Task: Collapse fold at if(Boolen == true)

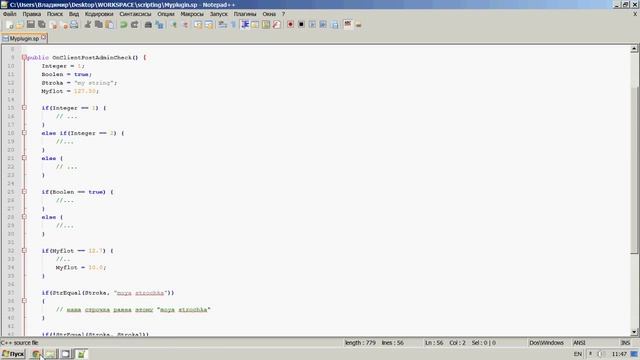Action: point(24,192)
